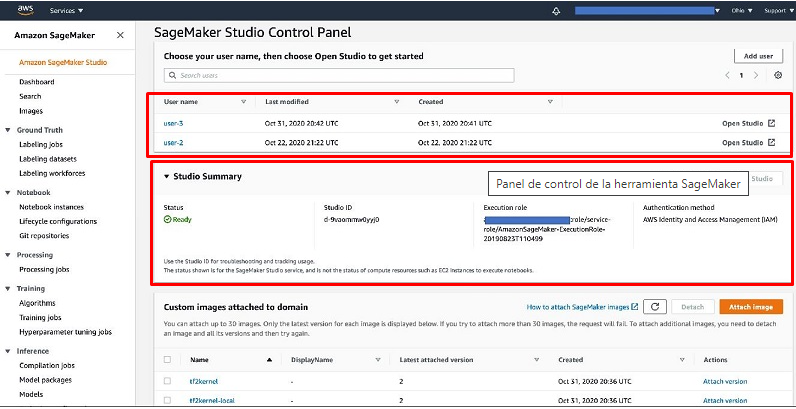796x409 pixels.
Task: Click the Add user button
Action: pyautogui.click(x=758, y=56)
